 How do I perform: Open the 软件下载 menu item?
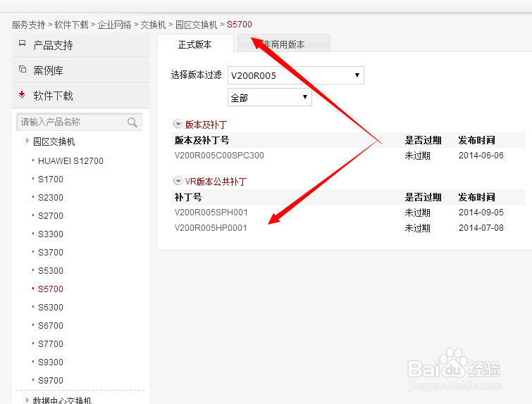[81, 96]
